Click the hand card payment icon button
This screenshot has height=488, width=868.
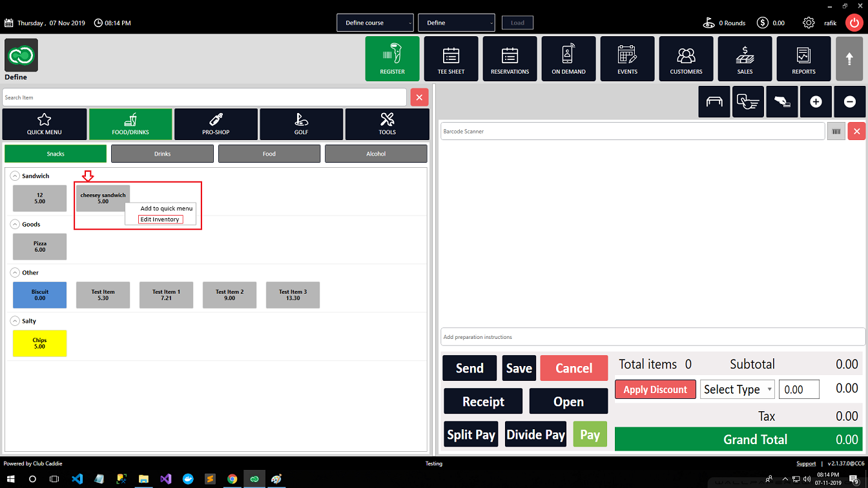(x=782, y=102)
